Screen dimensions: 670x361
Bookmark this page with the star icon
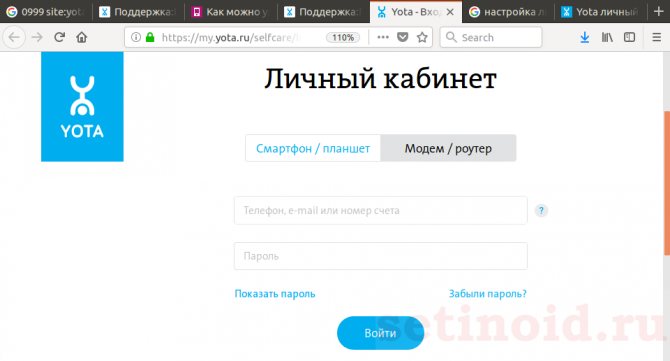pos(422,38)
